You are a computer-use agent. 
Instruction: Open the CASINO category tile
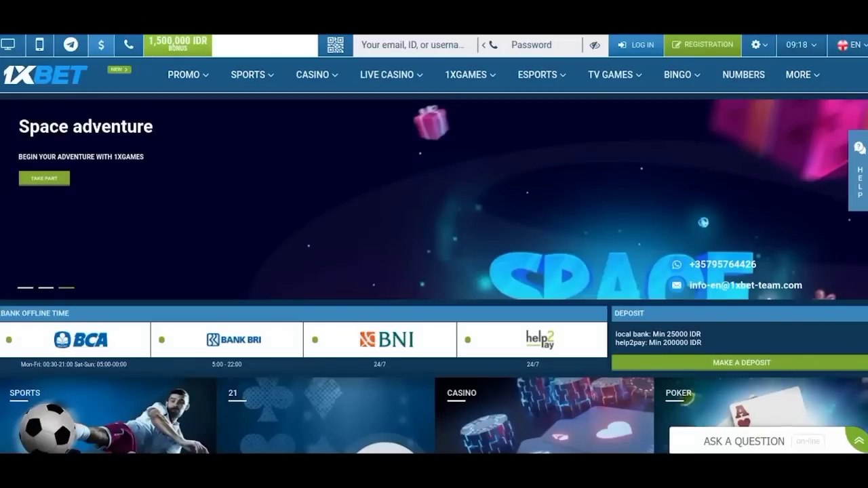[x=544, y=415]
